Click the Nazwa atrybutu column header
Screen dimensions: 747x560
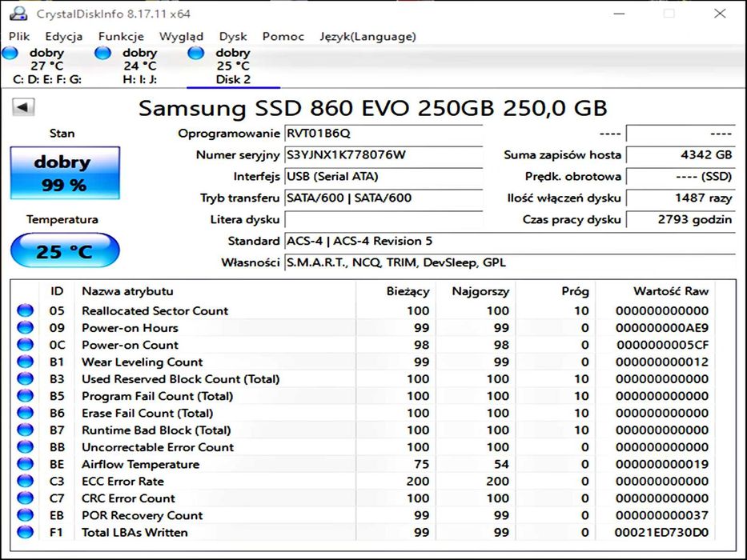(x=215, y=291)
